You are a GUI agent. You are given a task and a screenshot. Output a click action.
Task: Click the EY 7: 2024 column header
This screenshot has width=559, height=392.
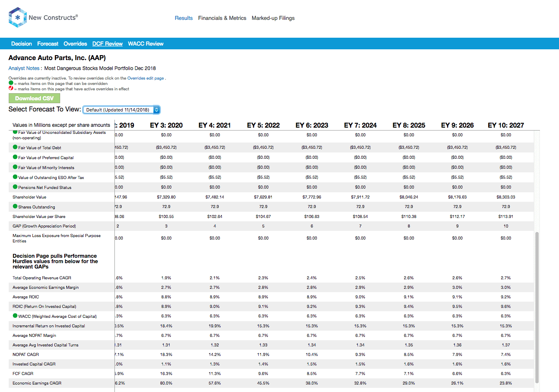point(360,125)
